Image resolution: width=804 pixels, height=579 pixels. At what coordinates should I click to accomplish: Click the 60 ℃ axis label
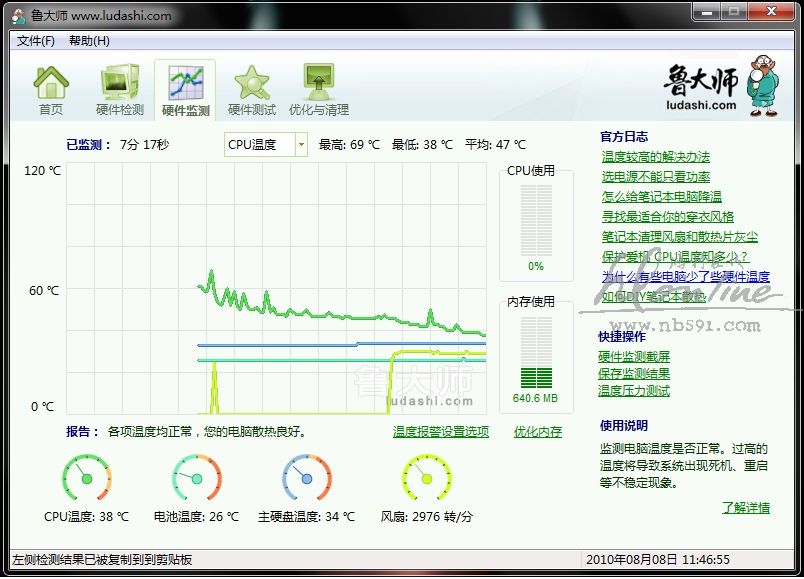tap(44, 291)
